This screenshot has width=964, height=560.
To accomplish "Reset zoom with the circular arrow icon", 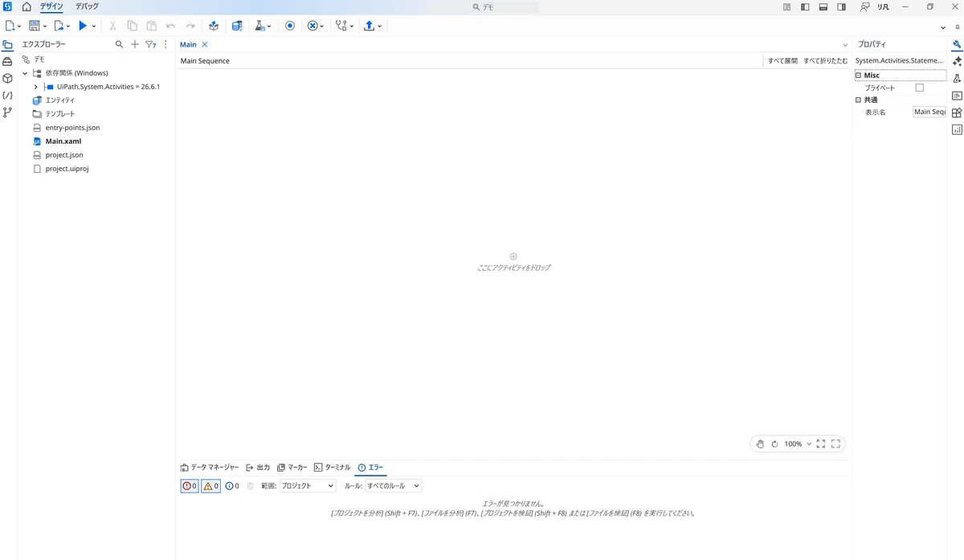I will [x=775, y=444].
